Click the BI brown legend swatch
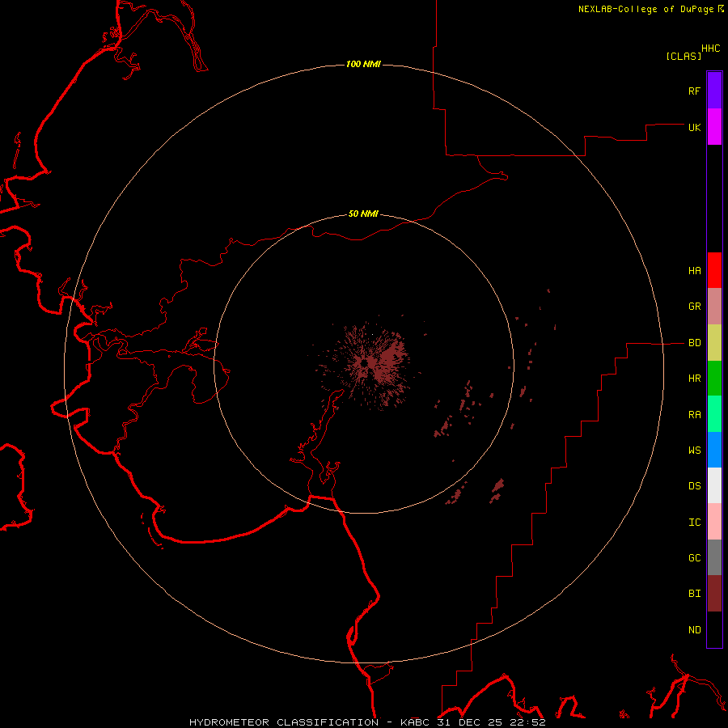 [x=714, y=594]
